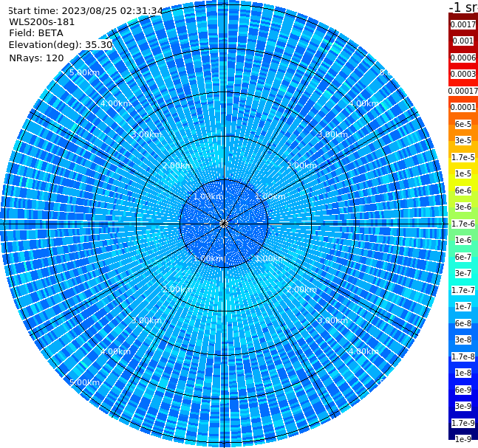Viewport: 478px width, 448px height.
Task: Click the start time 2023/08/25 02:31:34 text
Action: (85, 10)
